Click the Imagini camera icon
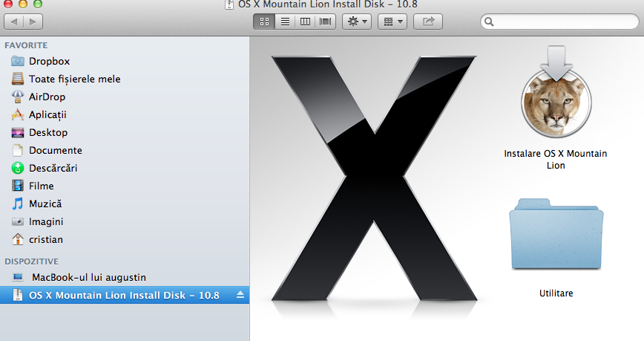Viewport: 644px width, 341px height. pos(18,221)
